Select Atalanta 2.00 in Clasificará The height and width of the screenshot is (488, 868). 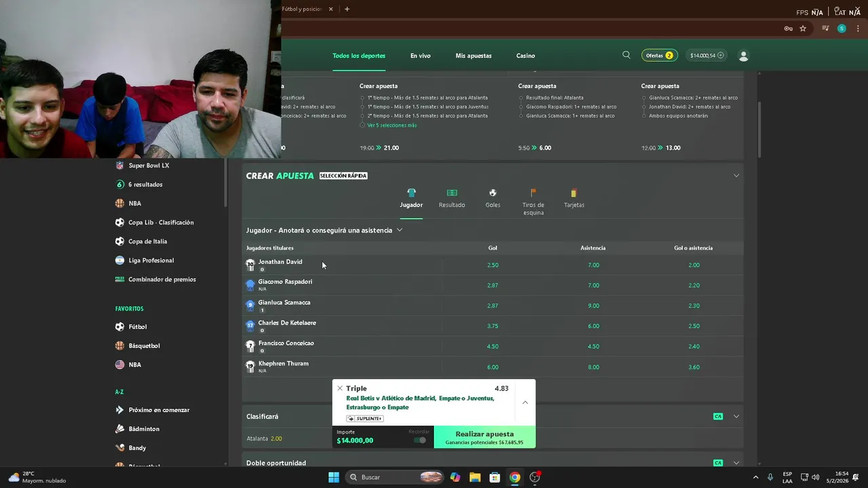[x=264, y=439]
